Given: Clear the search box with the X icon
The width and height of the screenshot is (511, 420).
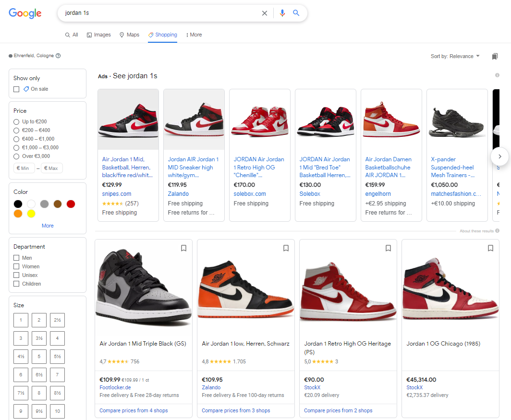Looking at the screenshot, I should tap(265, 13).
